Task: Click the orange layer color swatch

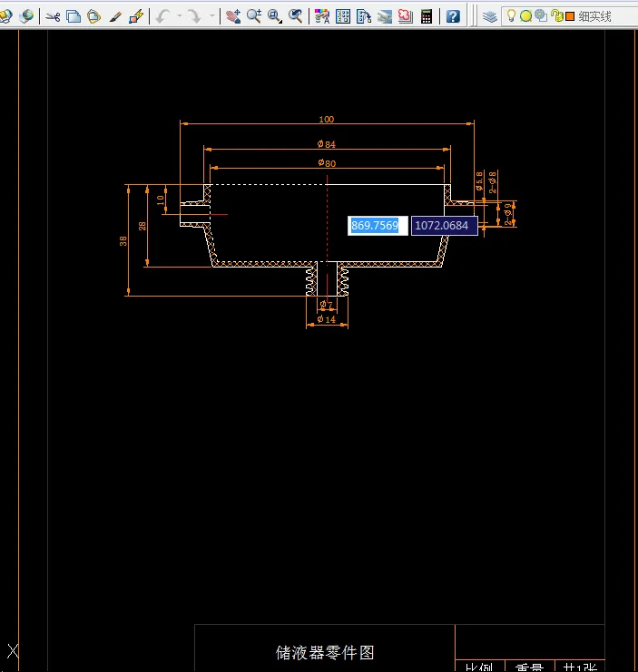Action: pos(570,16)
